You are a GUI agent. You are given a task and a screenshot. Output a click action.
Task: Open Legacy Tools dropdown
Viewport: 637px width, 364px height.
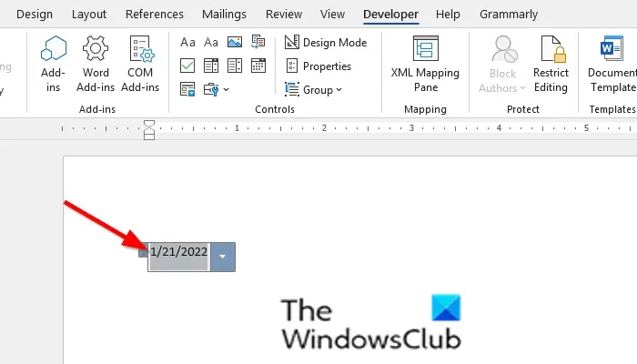point(217,89)
